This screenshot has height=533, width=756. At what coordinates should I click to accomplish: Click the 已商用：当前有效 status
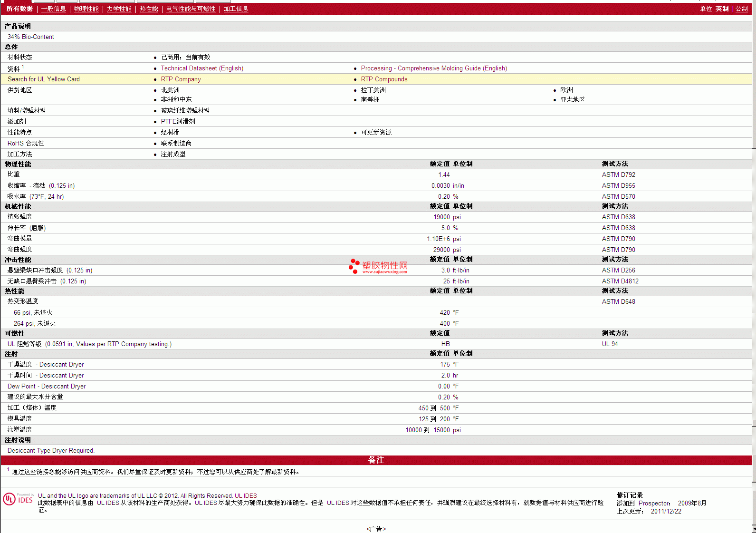(x=185, y=58)
